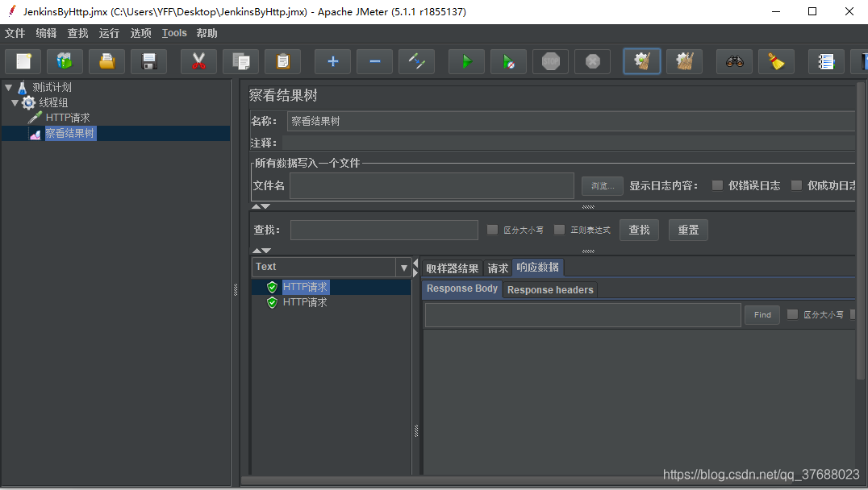Open the Tools menu
This screenshot has width=868, height=490.
(x=174, y=33)
